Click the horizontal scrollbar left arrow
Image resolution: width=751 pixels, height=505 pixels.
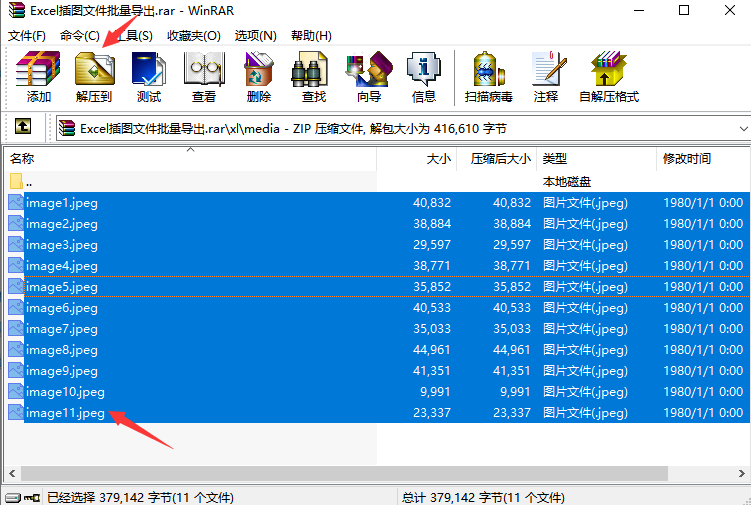point(12,473)
